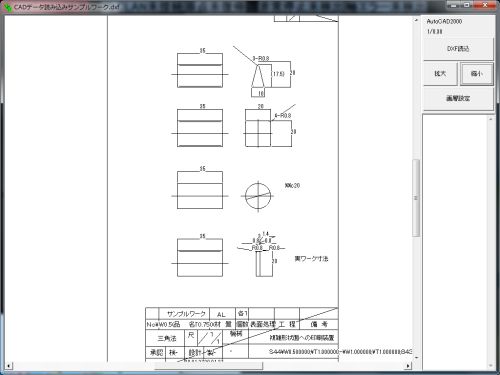Click the DXF読込 load button
The image size is (500, 375).
pos(458,49)
